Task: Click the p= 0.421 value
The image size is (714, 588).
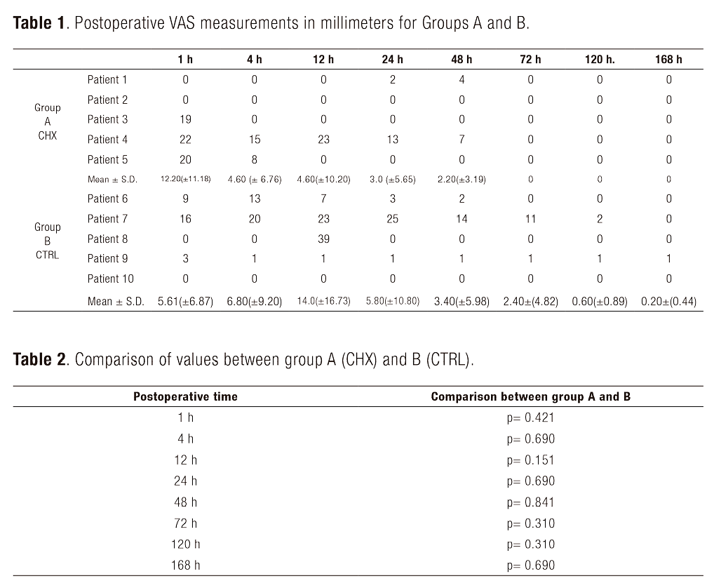Action: point(530,418)
